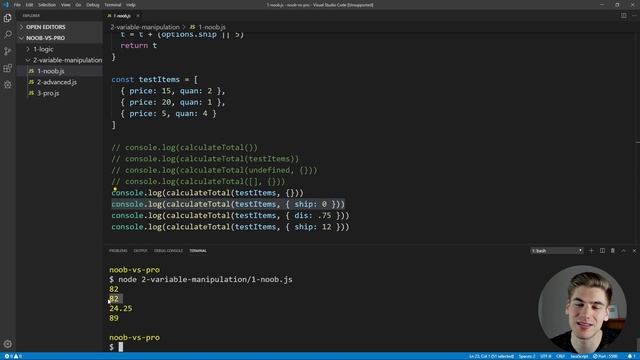640x360 pixels.
Task: Close the terminal panel
Action: [x=634, y=251]
